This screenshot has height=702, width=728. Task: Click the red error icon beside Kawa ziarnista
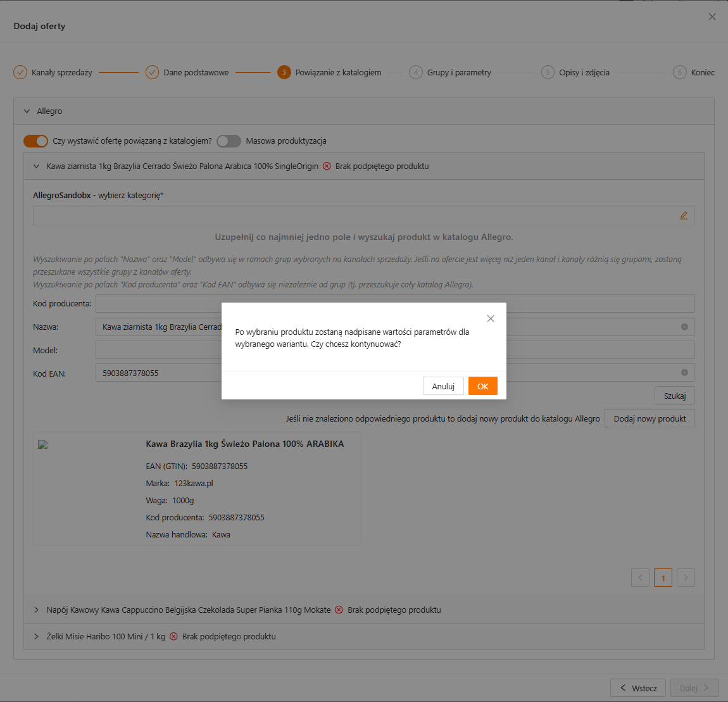coord(327,166)
